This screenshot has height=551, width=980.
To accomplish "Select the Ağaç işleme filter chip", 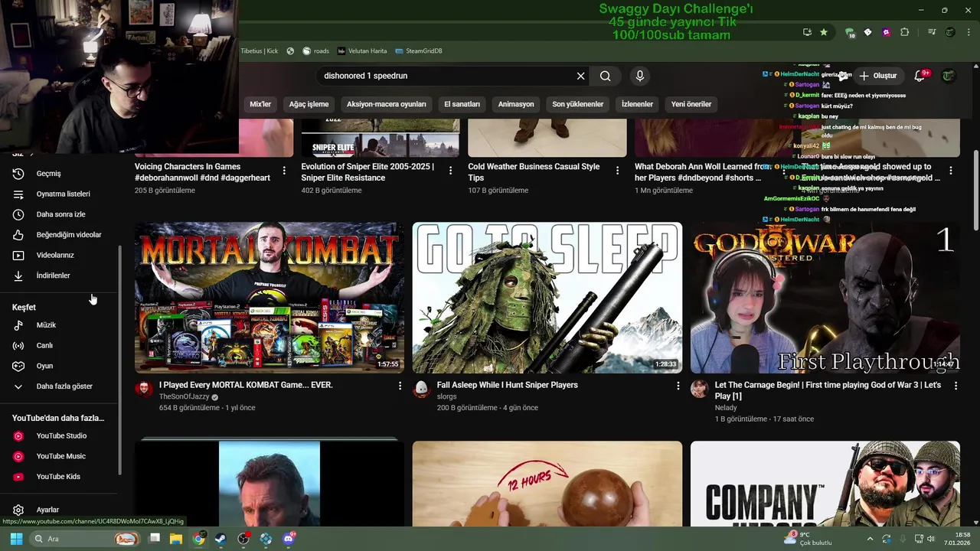I will tap(309, 104).
